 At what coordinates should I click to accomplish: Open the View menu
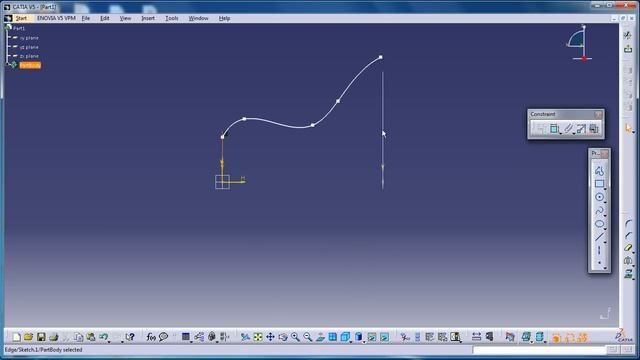tap(125, 18)
